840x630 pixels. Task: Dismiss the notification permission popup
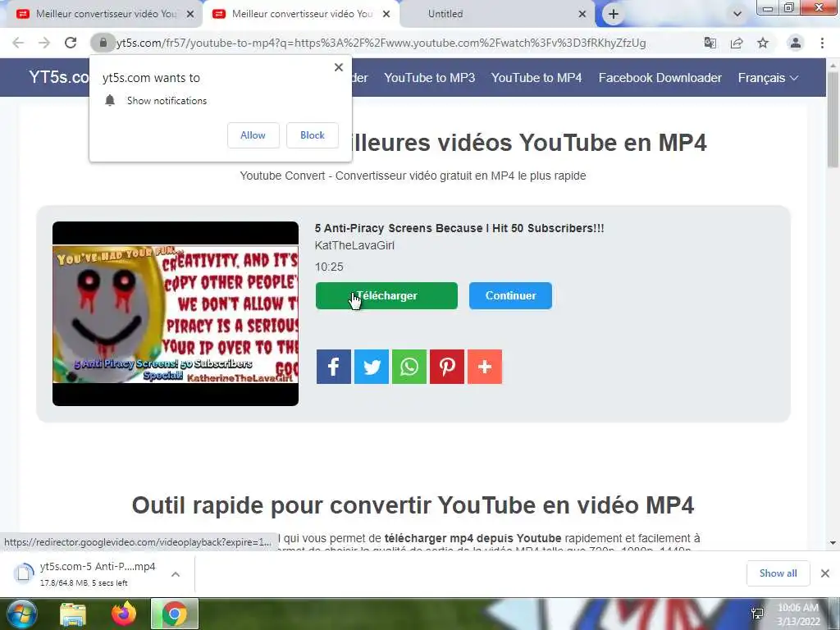[x=339, y=67]
